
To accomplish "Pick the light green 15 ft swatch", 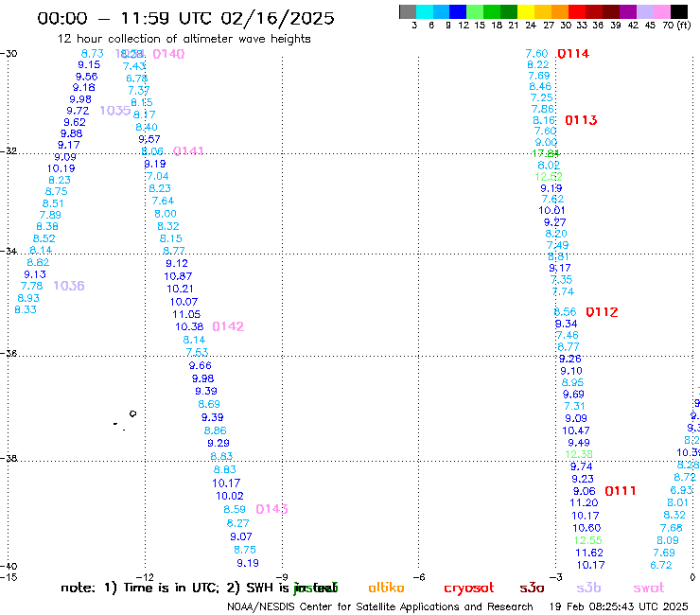I will (x=475, y=11).
